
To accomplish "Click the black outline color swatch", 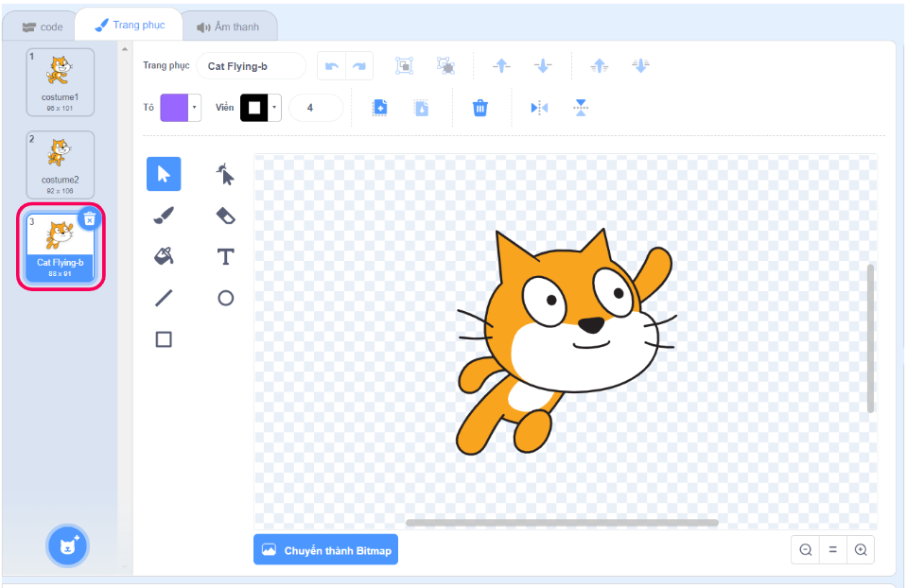I will (x=253, y=108).
